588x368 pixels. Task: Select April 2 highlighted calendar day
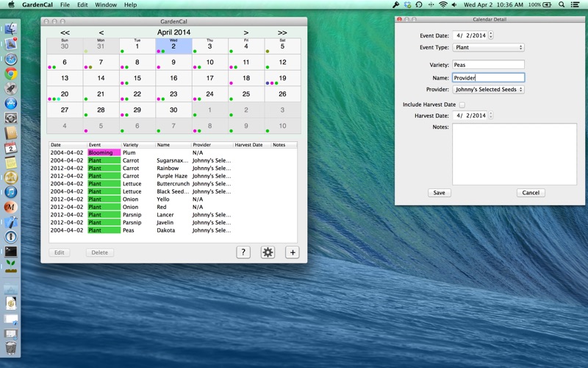point(173,46)
